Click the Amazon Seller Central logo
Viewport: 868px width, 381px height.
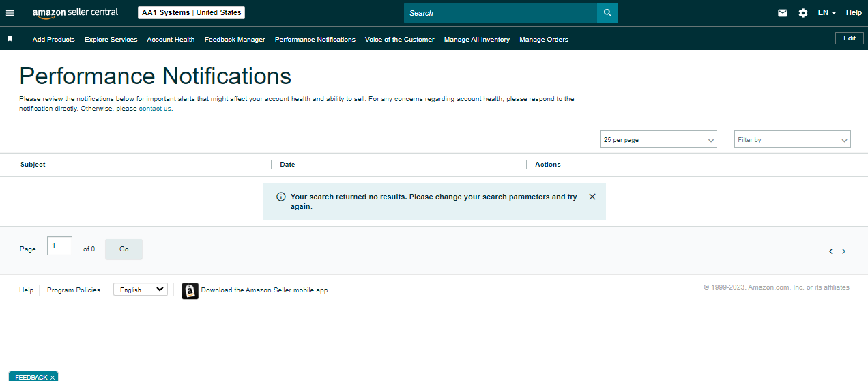[x=75, y=13]
